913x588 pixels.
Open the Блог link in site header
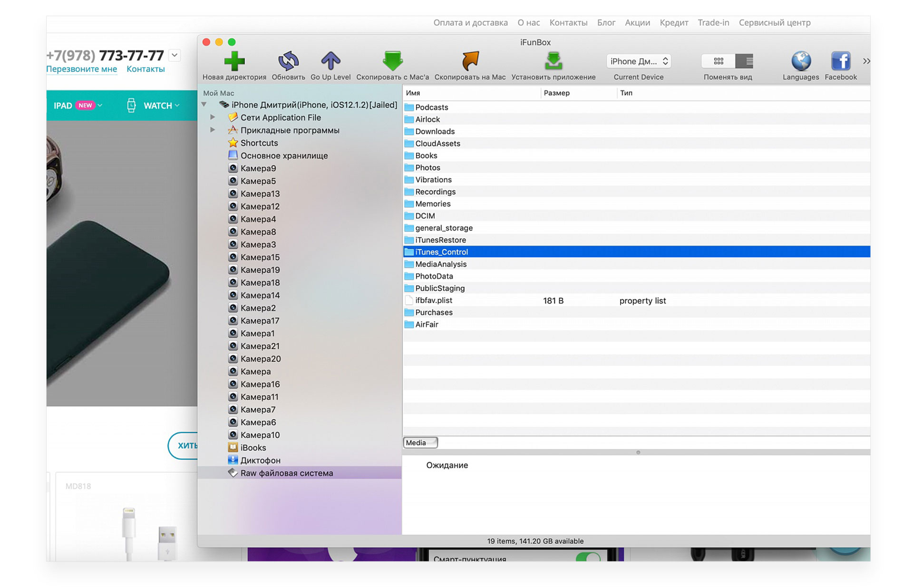(x=606, y=22)
